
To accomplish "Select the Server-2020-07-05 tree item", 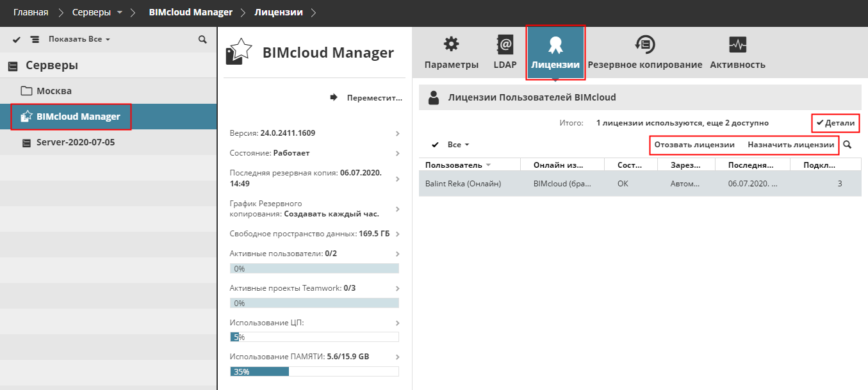I will (76, 142).
